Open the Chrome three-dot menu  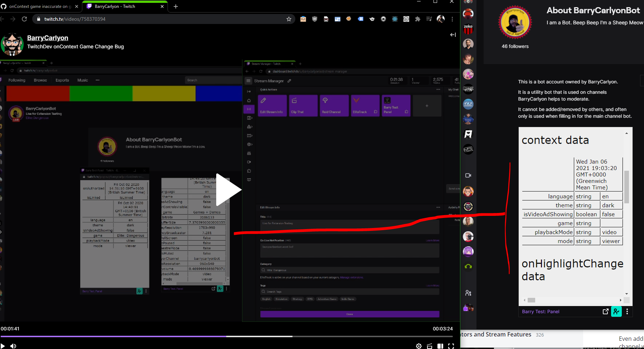(452, 19)
